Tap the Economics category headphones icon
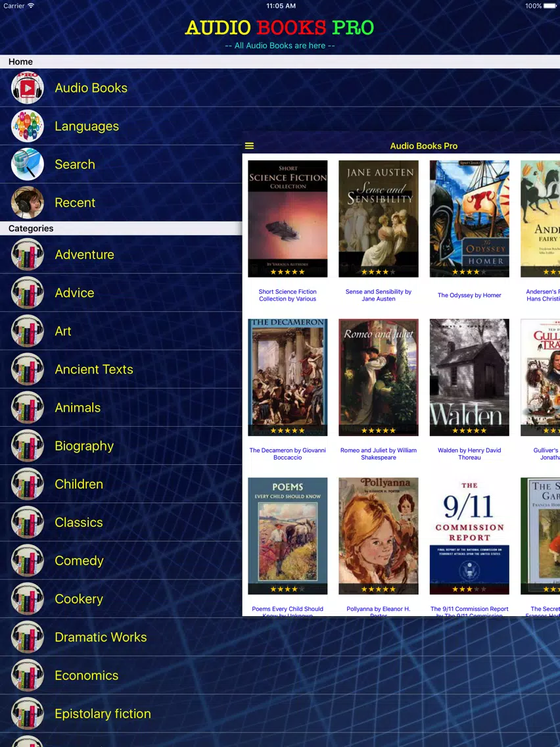The image size is (560, 747). [x=28, y=675]
